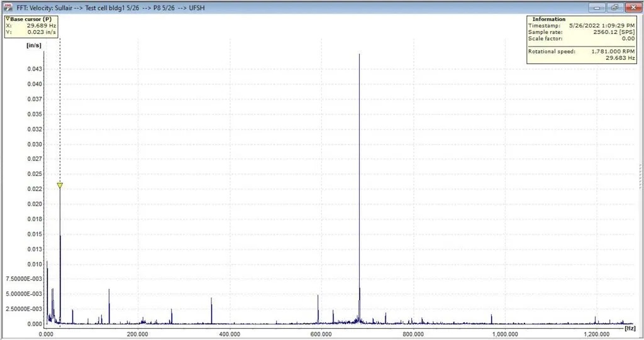
Task: Click the Timestamp value 5/26/2022 1:09:29 PM
Action: [602, 26]
